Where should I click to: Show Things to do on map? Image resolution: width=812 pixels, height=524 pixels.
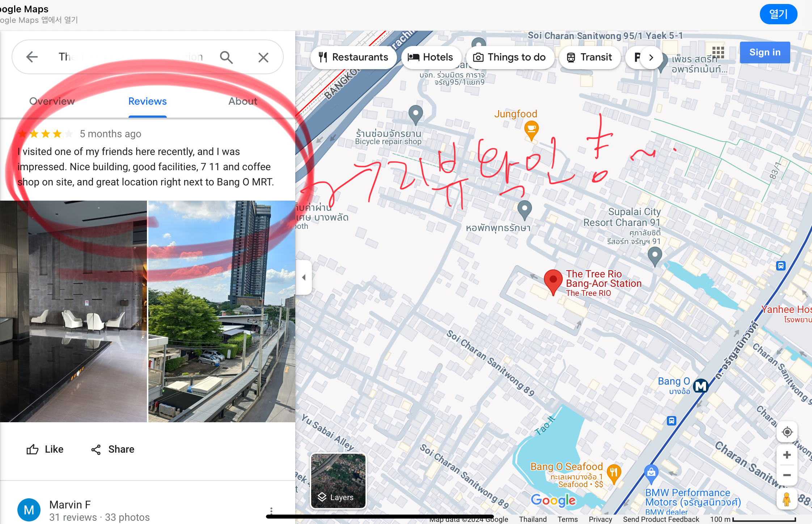(x=510, y=57)
